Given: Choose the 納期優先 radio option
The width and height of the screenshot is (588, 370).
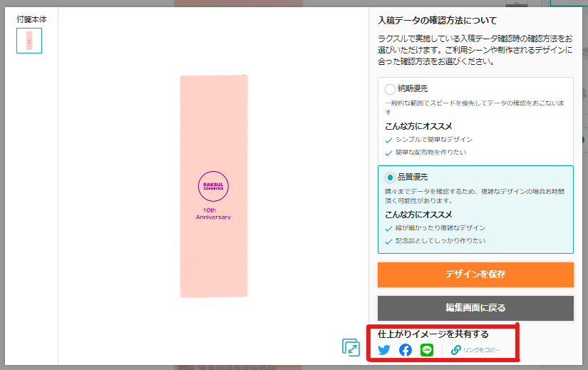Looking at the screenshot, I should [x=390, y=89].
